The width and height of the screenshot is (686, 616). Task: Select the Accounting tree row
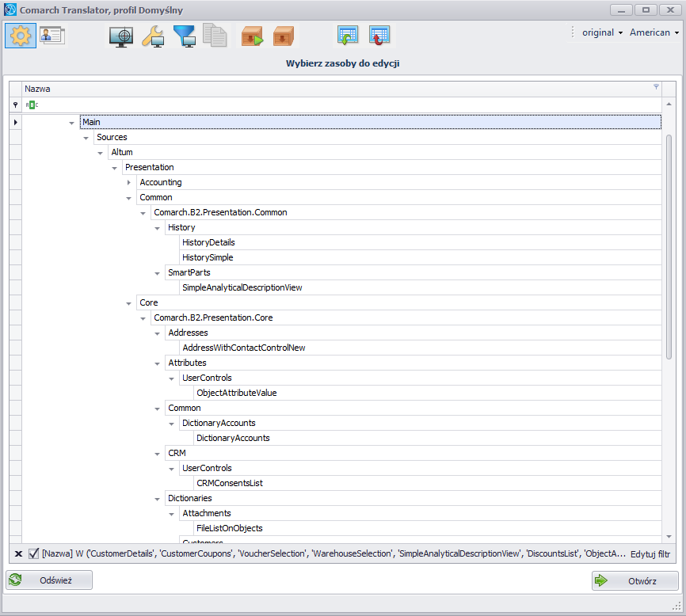pyautogui.click(x=398, y=182)
